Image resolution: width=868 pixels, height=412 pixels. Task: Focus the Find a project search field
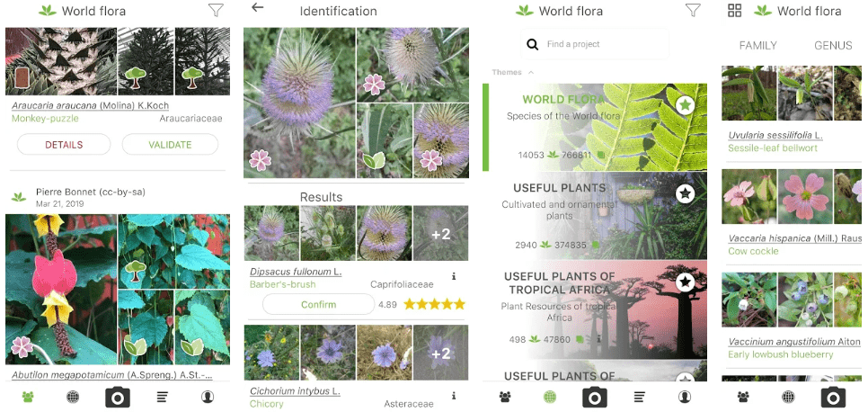coord(602,44)
